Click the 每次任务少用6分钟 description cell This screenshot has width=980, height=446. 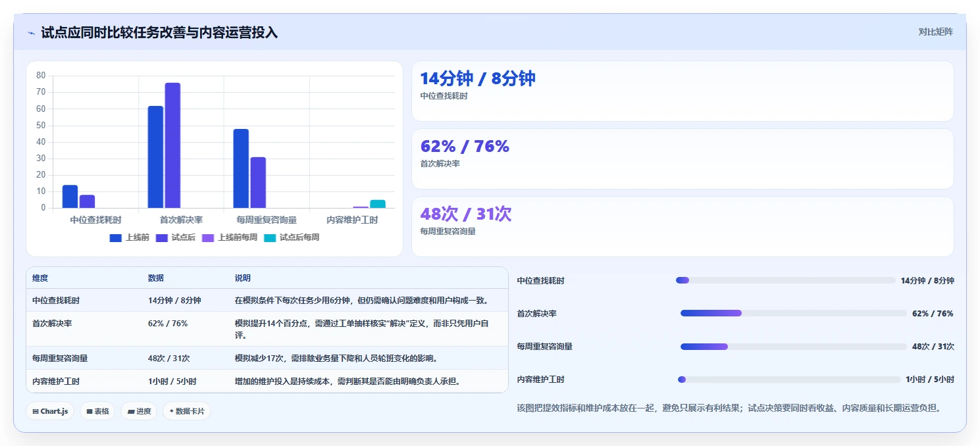click(x=362, y=300)
